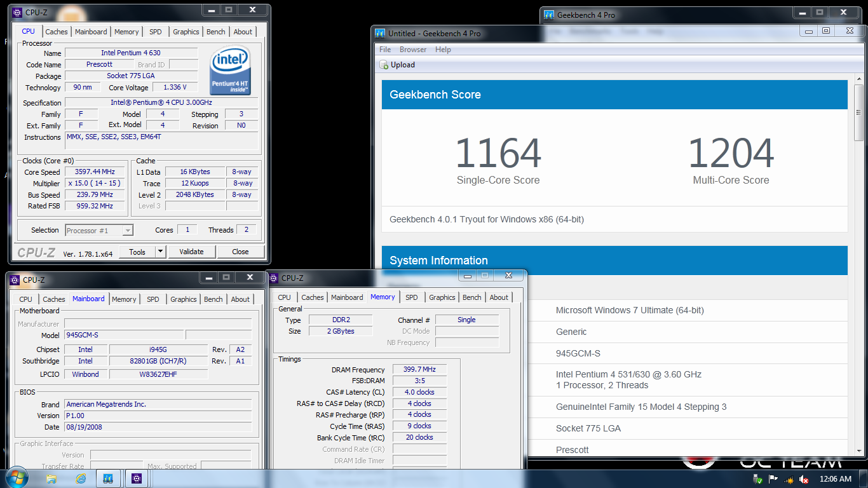Click the Intel Pentium 4 HT logo
868x488 pixels.
coord(231,71)
